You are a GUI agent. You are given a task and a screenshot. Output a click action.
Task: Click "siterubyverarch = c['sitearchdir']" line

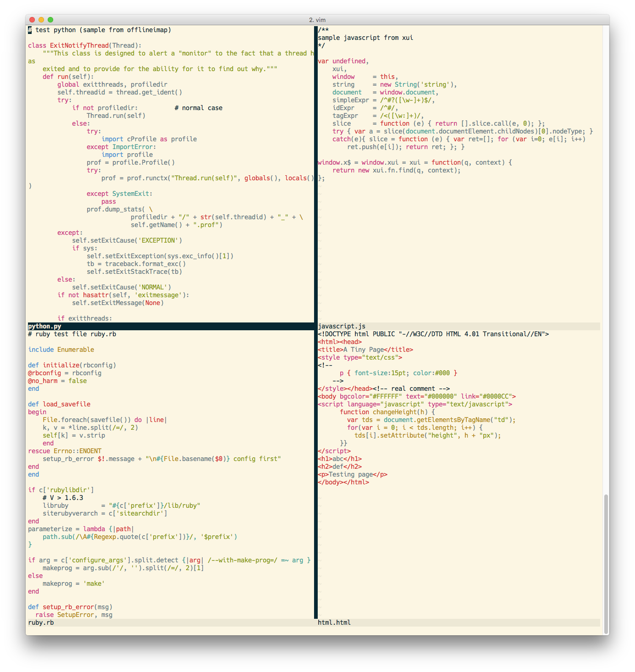(105, 513)
